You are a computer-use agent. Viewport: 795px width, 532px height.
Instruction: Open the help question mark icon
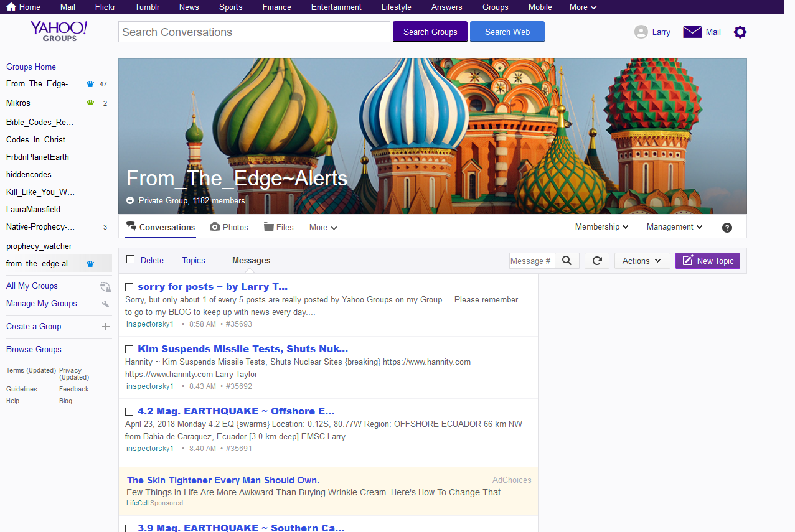pos(727,228)
